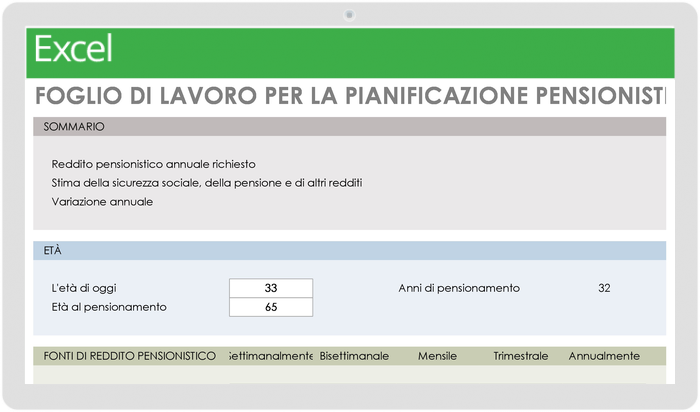Click the "L'età di oggi" label

pyautogui.click(x=84, y=288)
